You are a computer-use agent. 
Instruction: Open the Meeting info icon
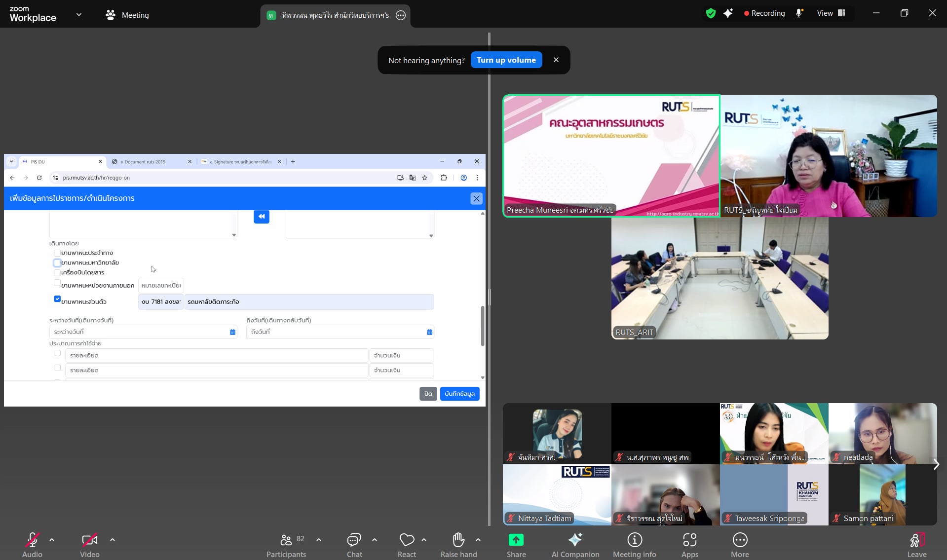(634, 540)
